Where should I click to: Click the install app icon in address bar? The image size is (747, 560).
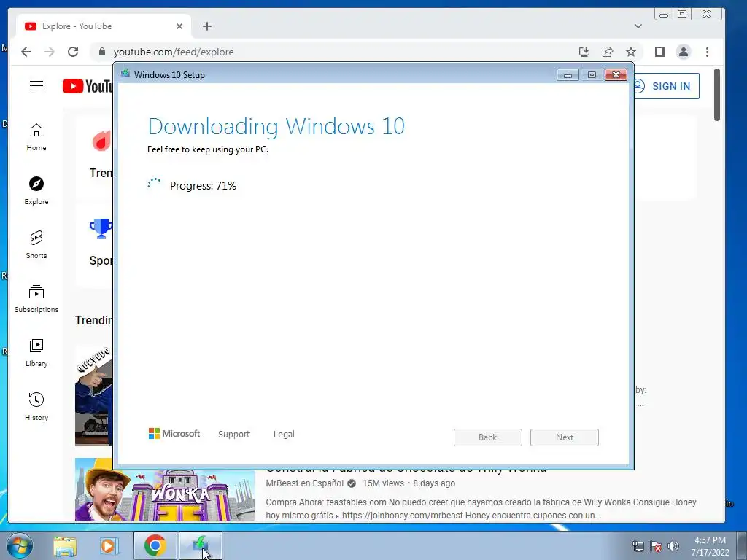(x=584, y=52)
